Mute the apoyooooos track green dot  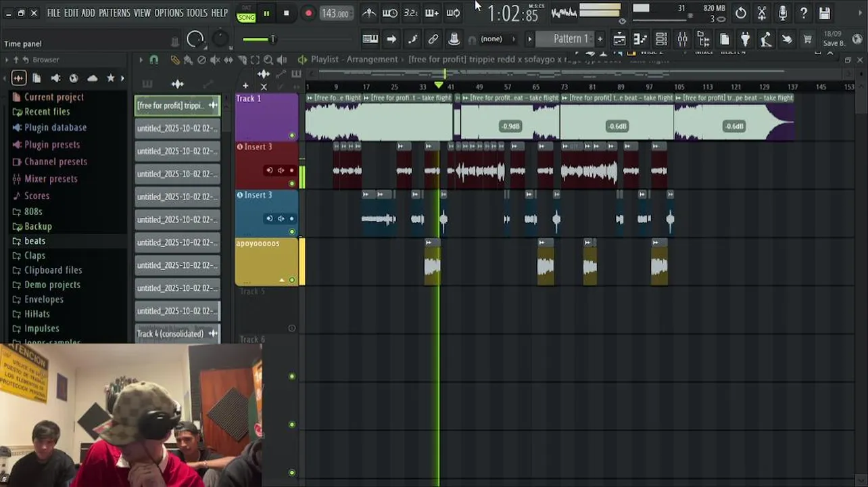pos(292,279)
